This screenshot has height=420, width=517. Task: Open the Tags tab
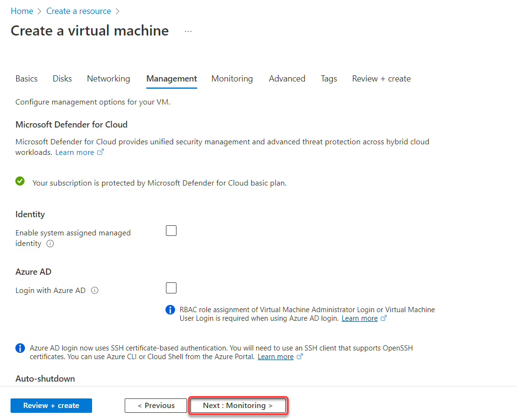[329, 79]
